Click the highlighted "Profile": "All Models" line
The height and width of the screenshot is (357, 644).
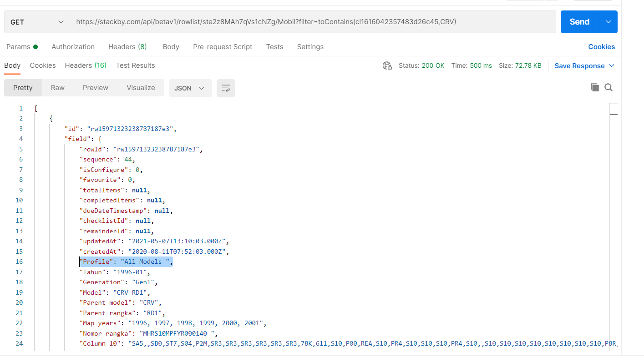(126, 262)
